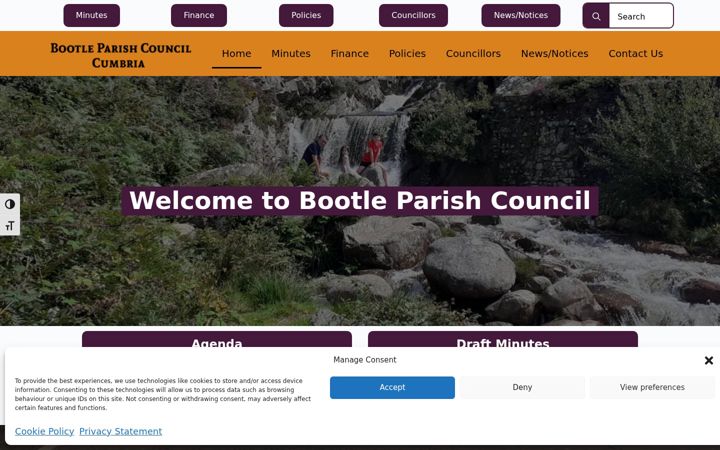This screenshot has height=450, width=720.
Task: Open the Minutes purple top button
Action: coord(91,15)
